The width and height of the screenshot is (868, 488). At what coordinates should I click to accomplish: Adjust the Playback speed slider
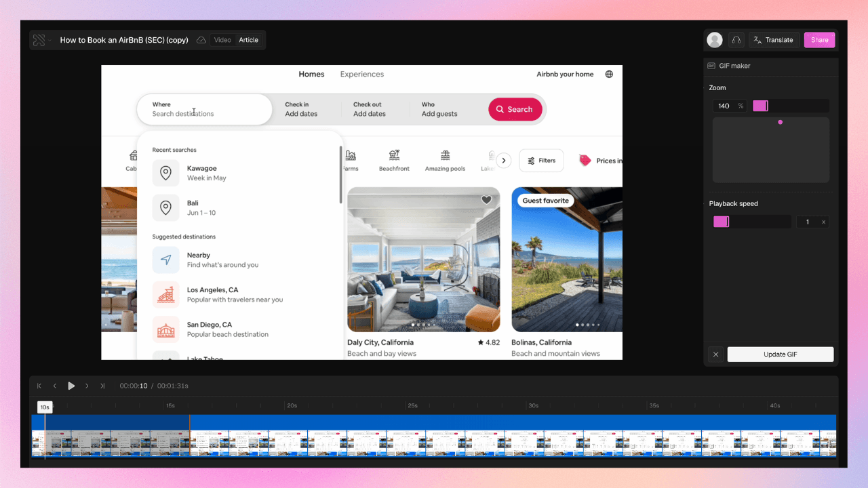click(x=751, y=222)
